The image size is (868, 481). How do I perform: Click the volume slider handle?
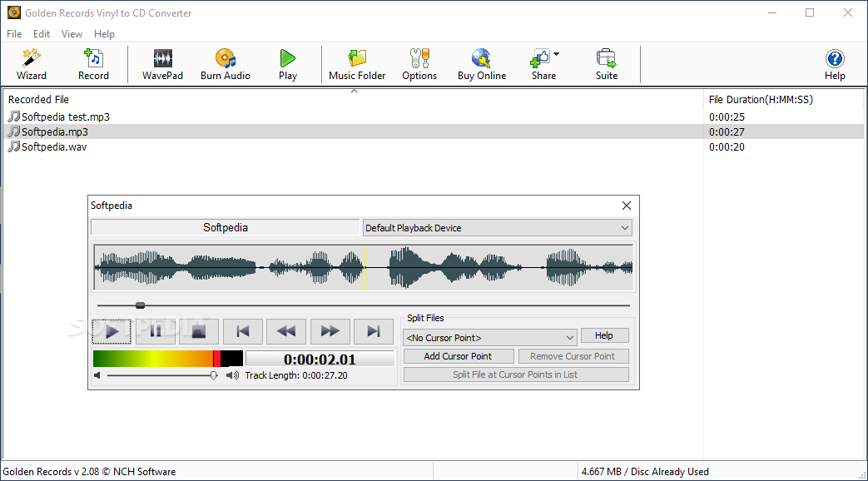(x=214, y=376)
